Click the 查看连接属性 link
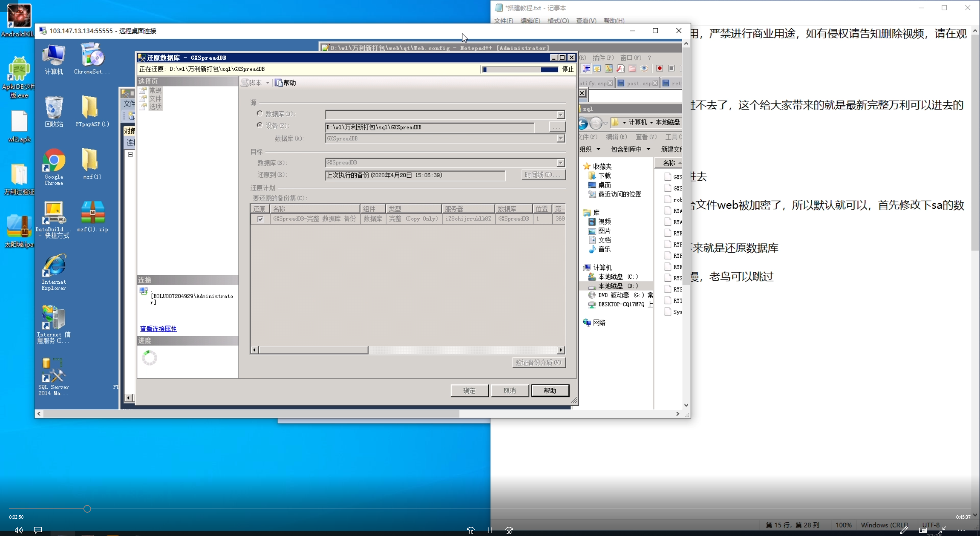Image resolution: width=980 pixels, height=536 pixels. tap(158, 328)
